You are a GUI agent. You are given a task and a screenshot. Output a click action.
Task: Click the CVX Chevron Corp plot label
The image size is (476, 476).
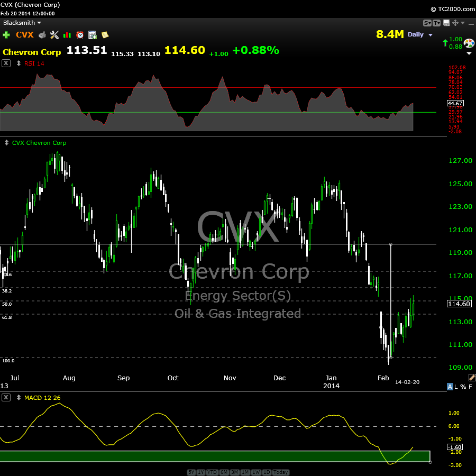click(39, 143)
